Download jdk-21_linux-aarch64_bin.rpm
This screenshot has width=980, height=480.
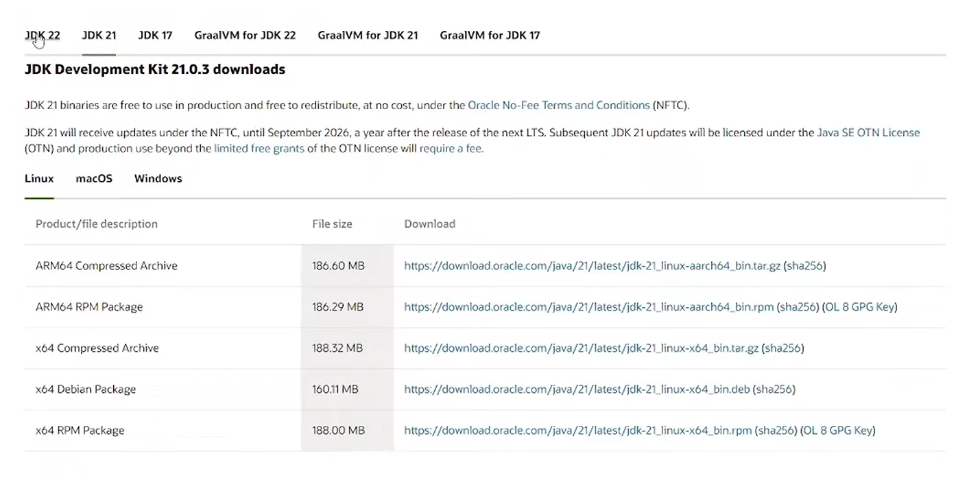click(x=589, y=307)
